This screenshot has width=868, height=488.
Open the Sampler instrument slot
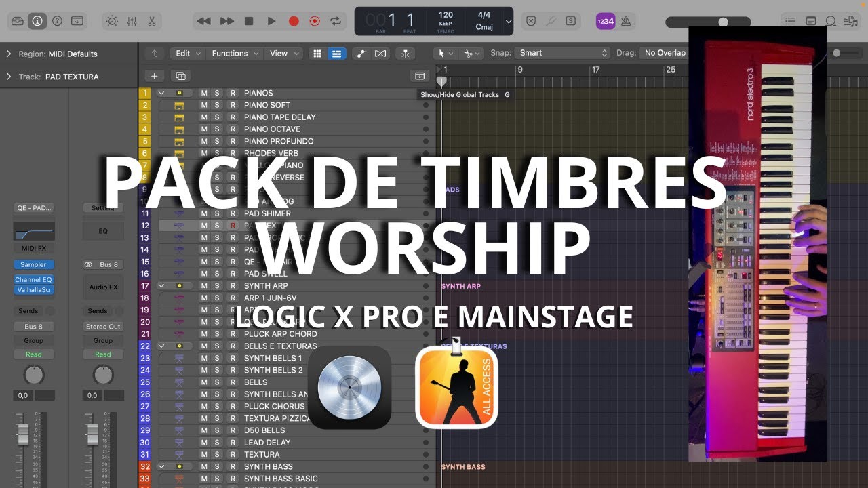point(34,265)
